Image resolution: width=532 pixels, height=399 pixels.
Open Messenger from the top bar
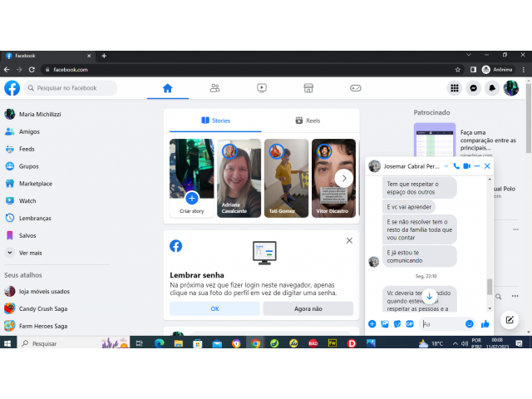click(474, 88)
